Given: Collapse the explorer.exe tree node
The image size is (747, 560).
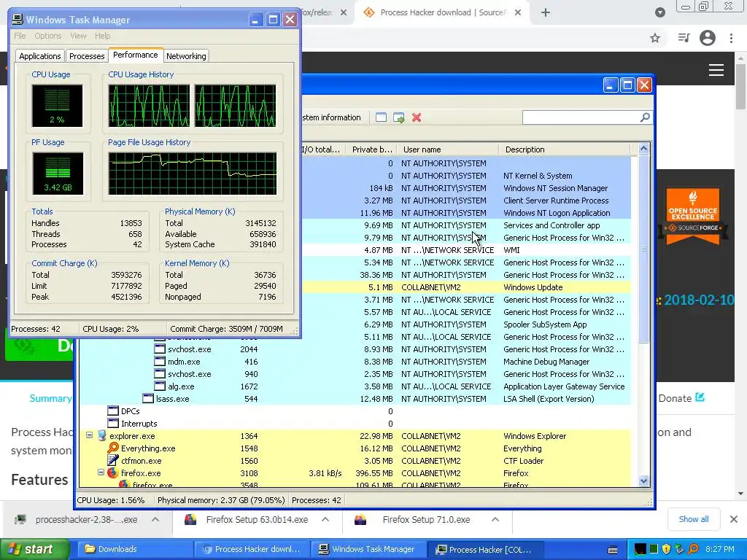Looking at the screenshot, I should [x=89, y=435].
